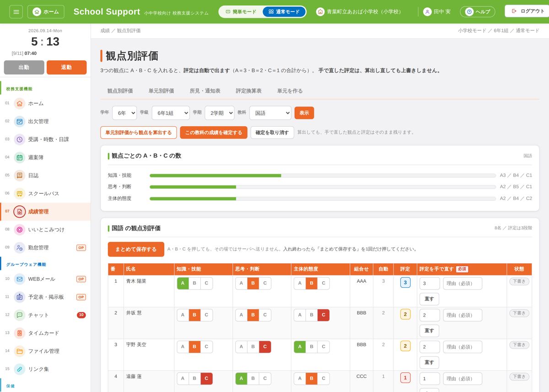
Task: Click 退勤 clock-out button
Action: coord(66,67)
